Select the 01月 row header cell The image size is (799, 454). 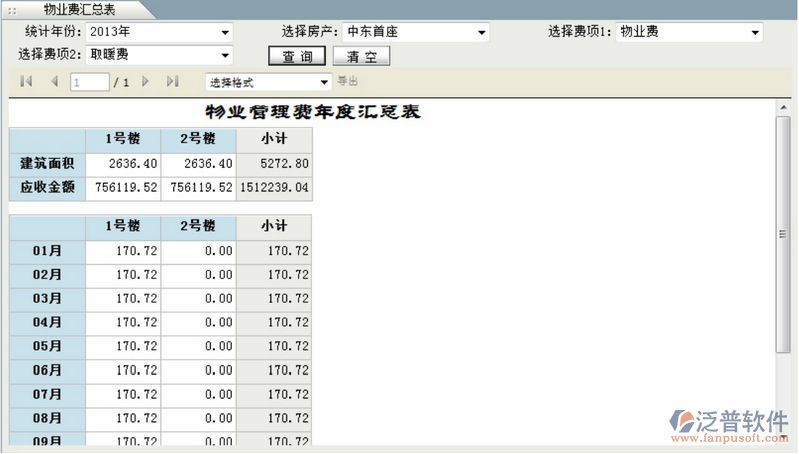coord(47,251)
